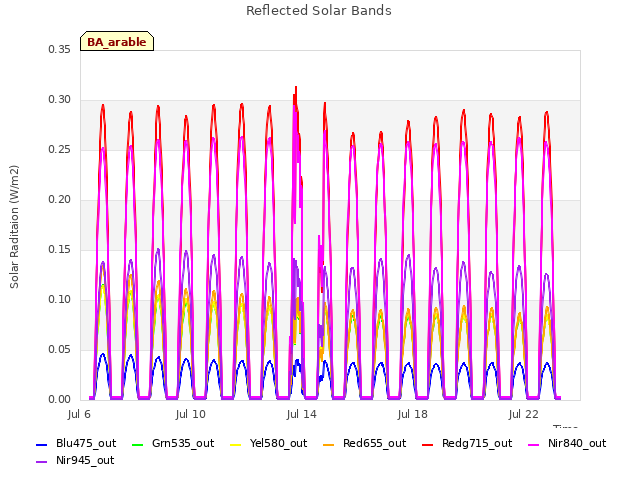The image size is (640, 480).
Task: Click the Jul 14 x-axis tick label
Action: (302, 414)
